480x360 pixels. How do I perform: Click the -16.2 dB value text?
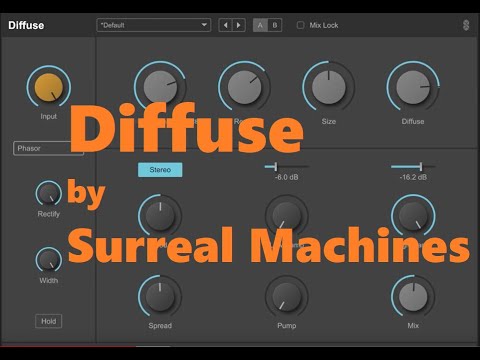[x=413, y=177]
